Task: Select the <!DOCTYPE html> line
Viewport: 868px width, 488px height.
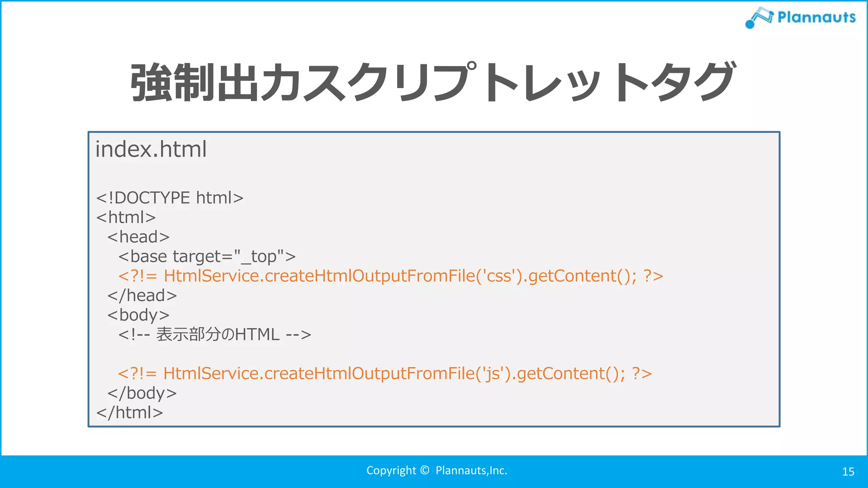Action: (170, 198)
